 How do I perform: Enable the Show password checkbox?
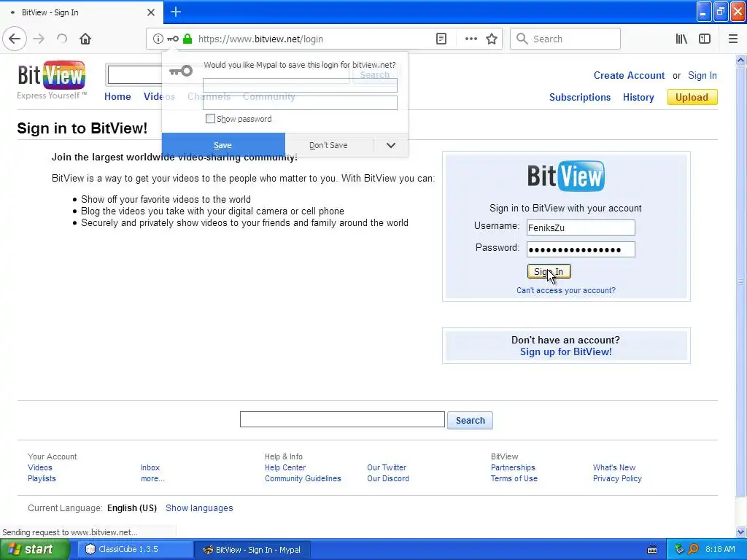click(x=210, y=119)
